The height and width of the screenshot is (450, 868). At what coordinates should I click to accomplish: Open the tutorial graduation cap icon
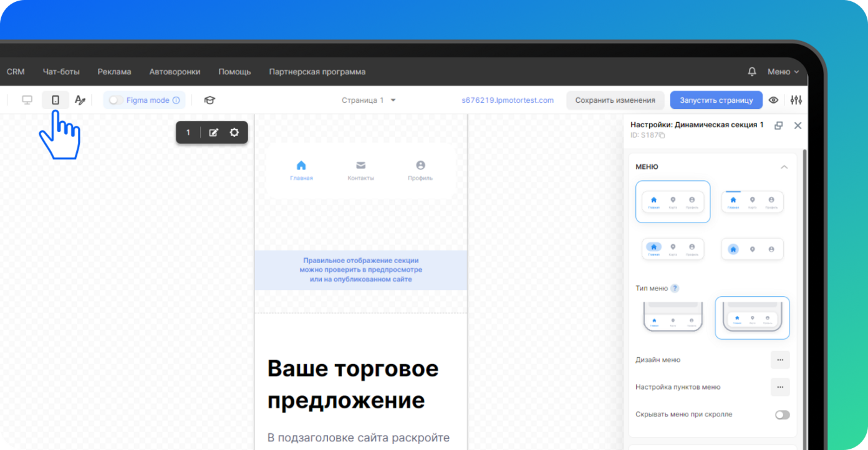point(210,100)
